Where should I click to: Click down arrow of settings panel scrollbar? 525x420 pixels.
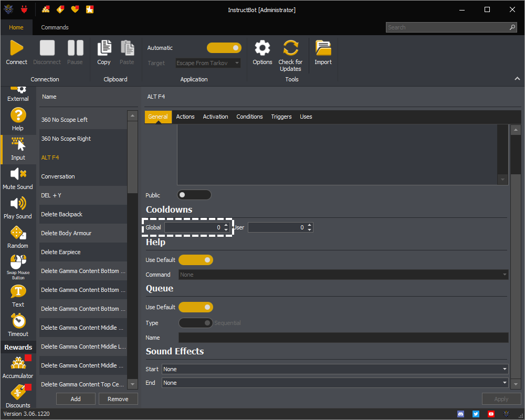click(x=516, y=384)
